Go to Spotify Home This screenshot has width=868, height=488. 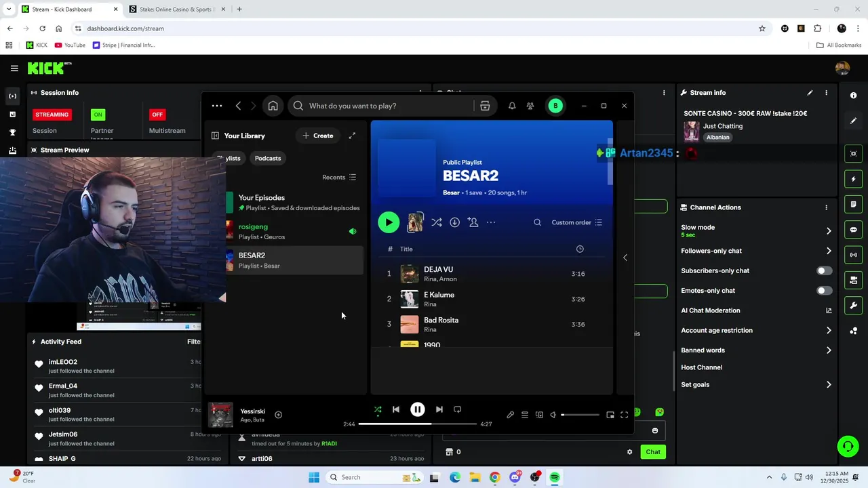[x=273, y=106]
